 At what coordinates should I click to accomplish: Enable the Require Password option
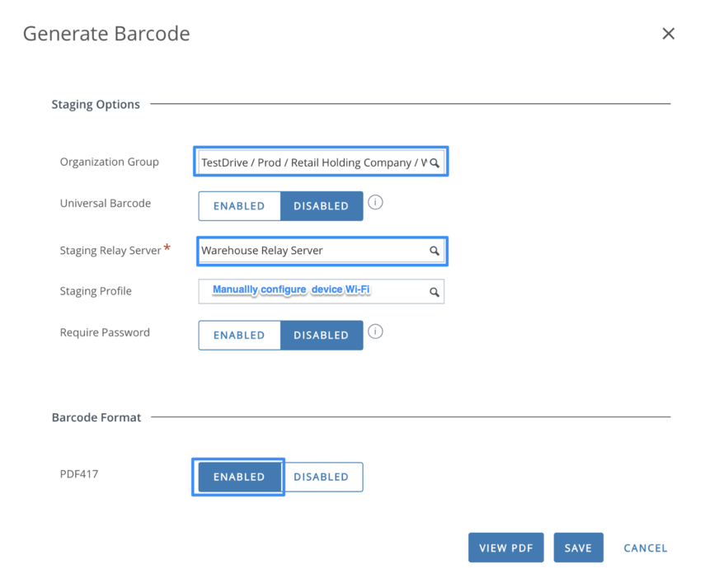click(x=239, y=336)
